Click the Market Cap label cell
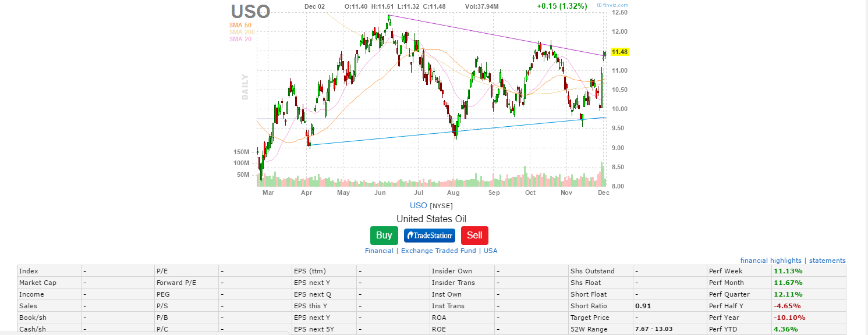The image size is (868, 335). (x=49, y=283)
